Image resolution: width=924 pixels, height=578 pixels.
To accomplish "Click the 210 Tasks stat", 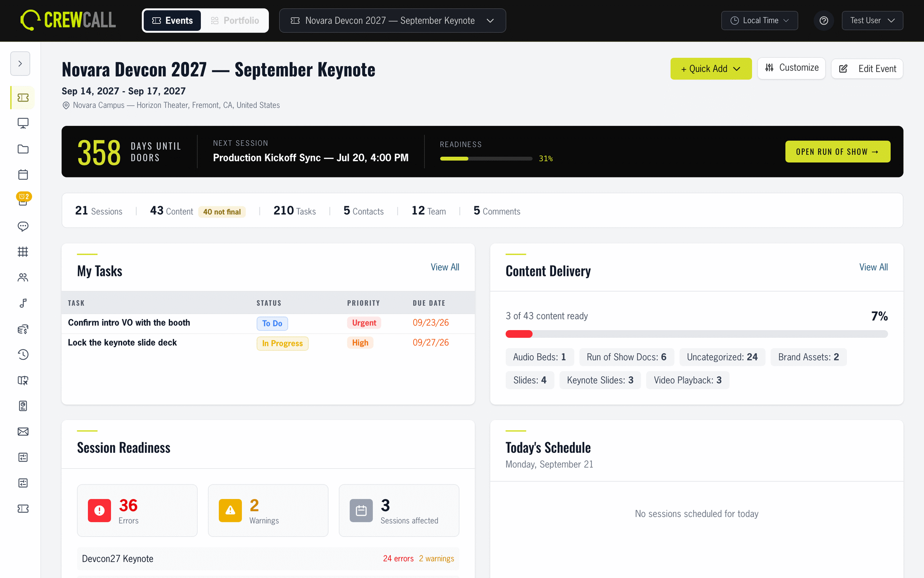I will pos(295,211).
